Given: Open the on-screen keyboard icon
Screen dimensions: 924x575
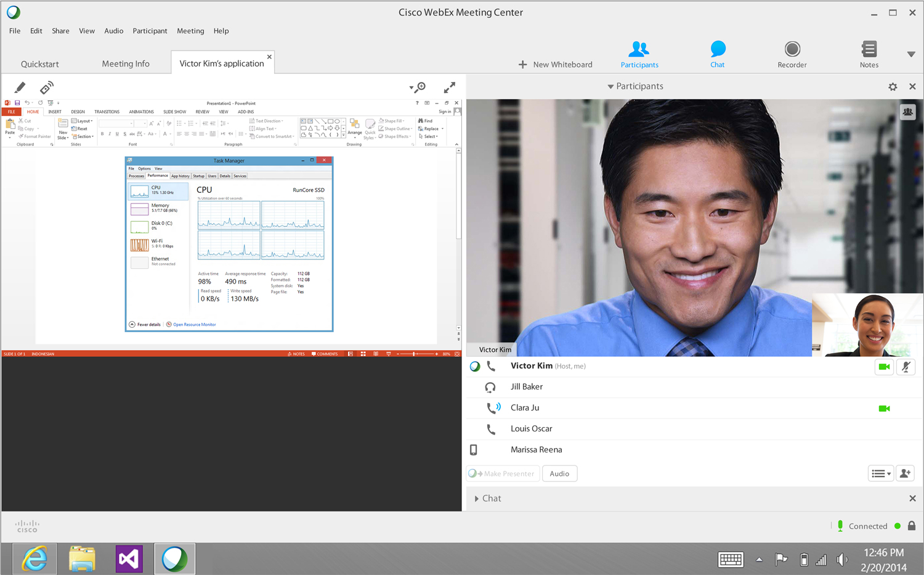Looking at the screenshot, I should click(x=731, y=559).
